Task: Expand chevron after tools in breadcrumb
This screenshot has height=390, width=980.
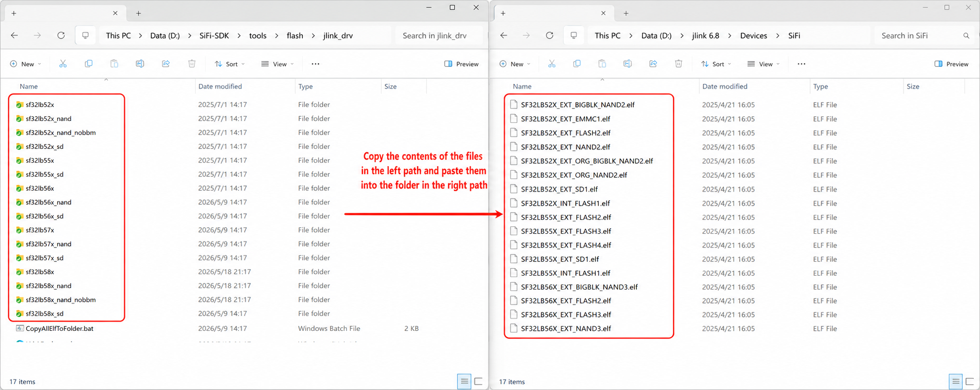Action: pos(277,35)
